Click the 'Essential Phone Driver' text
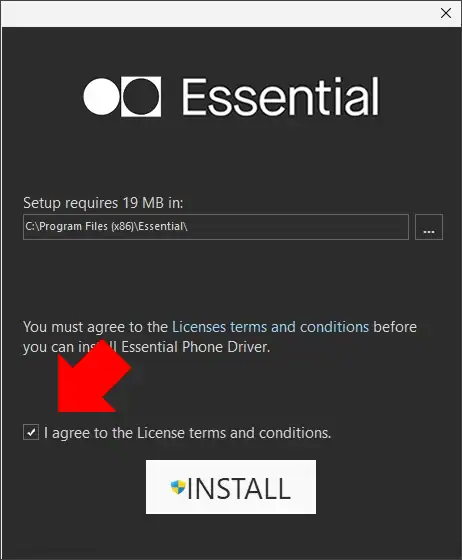Image resolution: width=462 pixels, height=560 pixels. [196, 347]
